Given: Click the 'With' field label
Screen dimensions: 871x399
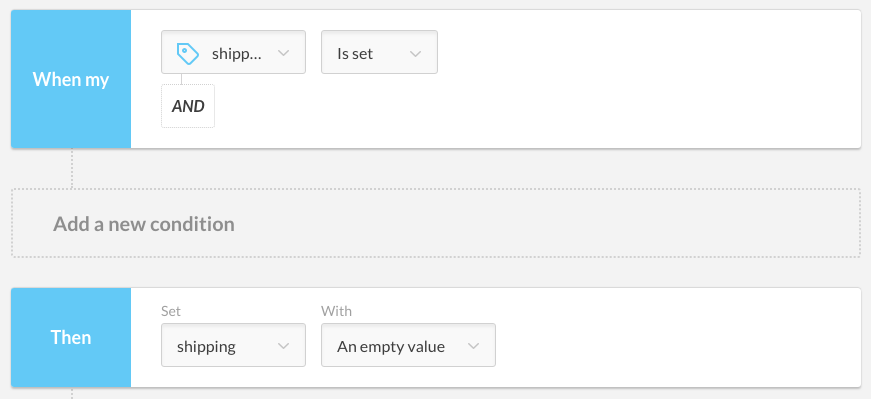Looking at the screenshot, I should (336, 311).
